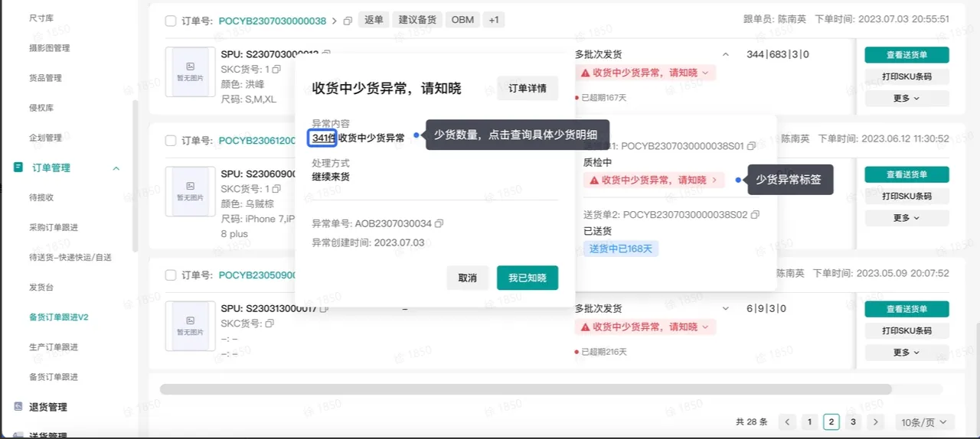Open 更多 dropdown in the second order row
Image resolution: width=980 pixels, height=439 pixels.
click(x=906, y=218)
